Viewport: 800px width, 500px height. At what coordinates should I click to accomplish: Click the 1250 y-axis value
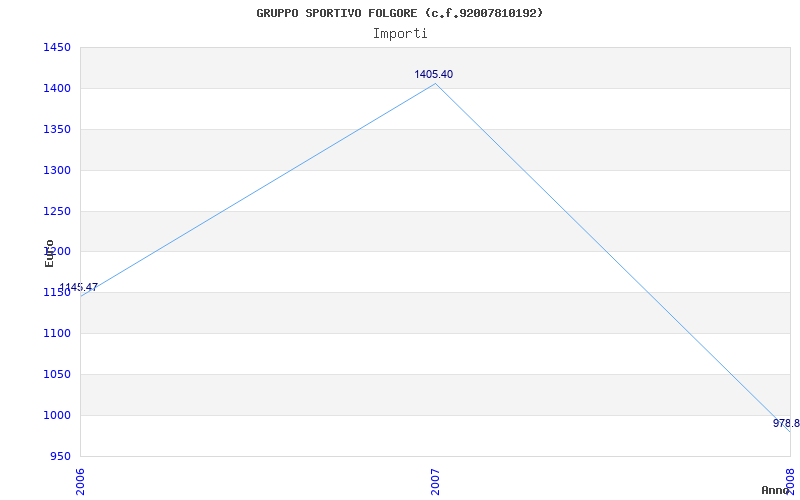click(x=56, y=211)
